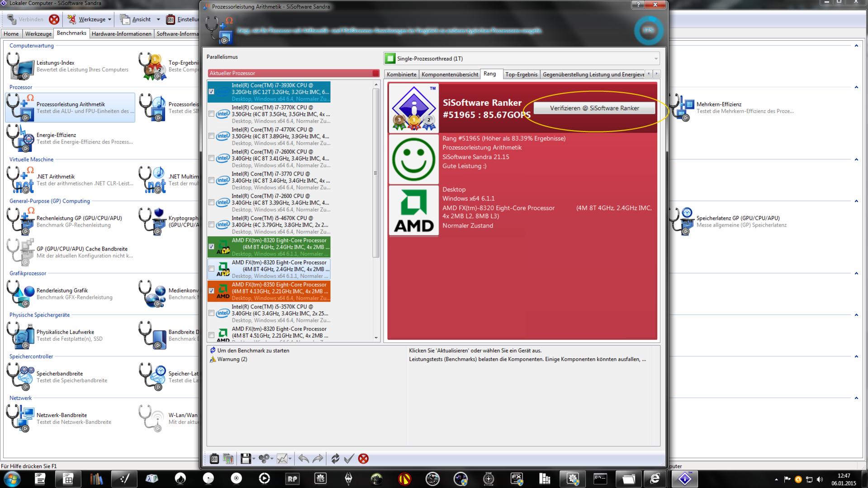Collapse the Computerwartung section arrow
868x488 pixels.
point(856,46)
